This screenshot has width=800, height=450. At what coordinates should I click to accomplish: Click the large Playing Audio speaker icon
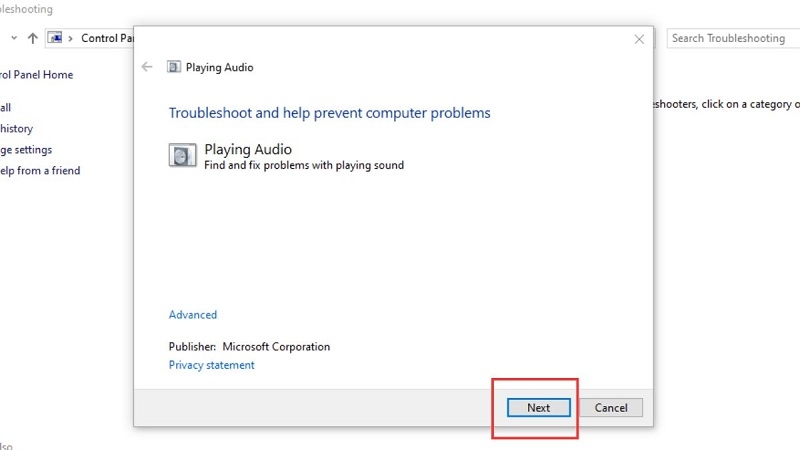tap(183, 155)
